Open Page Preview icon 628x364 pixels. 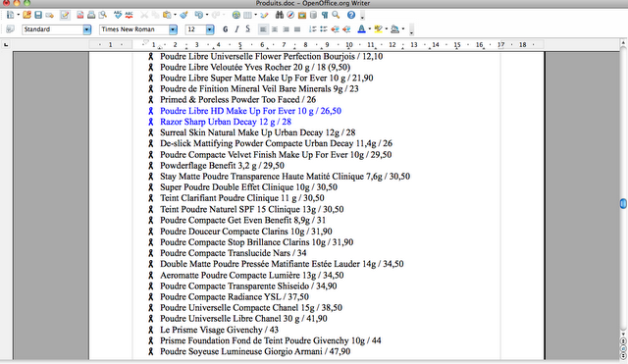pos(103,16)
